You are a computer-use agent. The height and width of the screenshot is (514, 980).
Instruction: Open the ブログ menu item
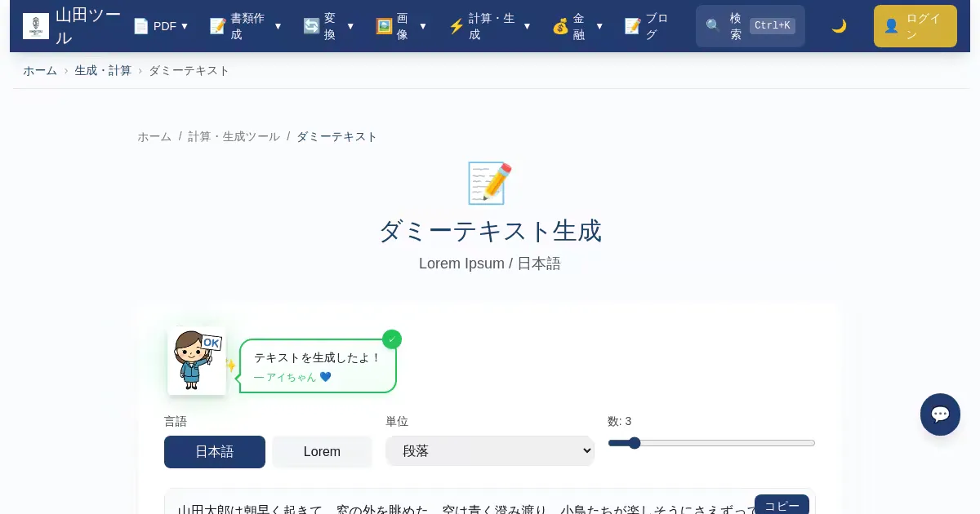[x=647, y=26]
